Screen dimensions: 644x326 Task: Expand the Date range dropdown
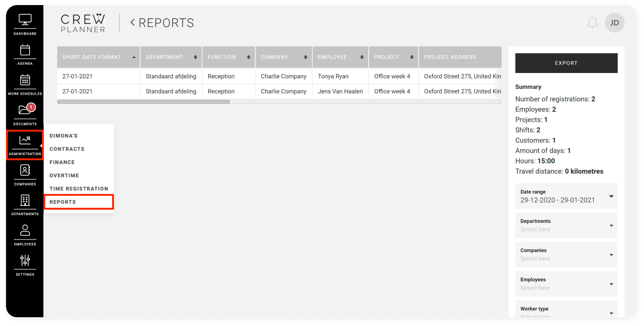point(566,196)
